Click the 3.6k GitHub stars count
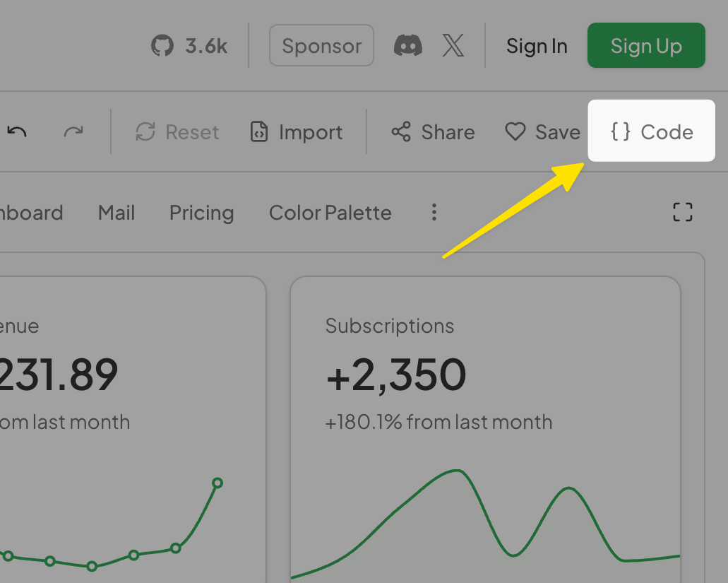Viewport: 728px width, 583px height. [206, 46]
